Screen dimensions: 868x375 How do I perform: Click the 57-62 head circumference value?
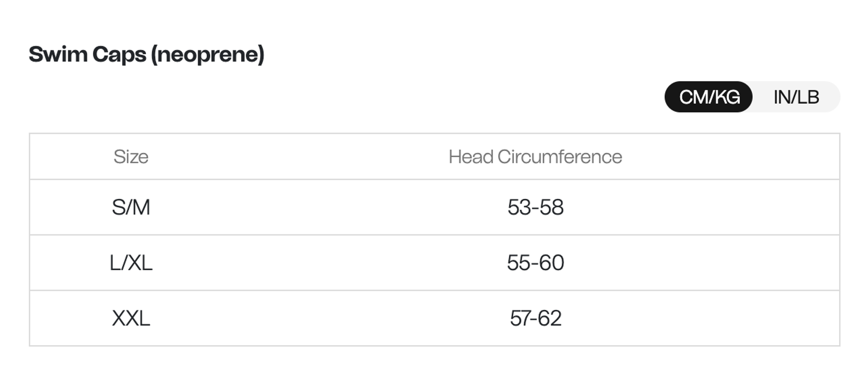pos(535,318)
